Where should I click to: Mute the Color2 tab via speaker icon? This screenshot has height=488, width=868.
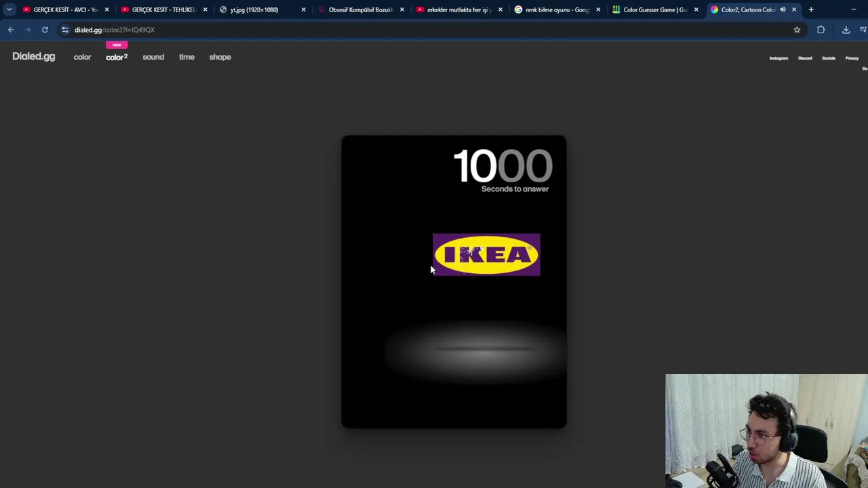click(783, 9)
